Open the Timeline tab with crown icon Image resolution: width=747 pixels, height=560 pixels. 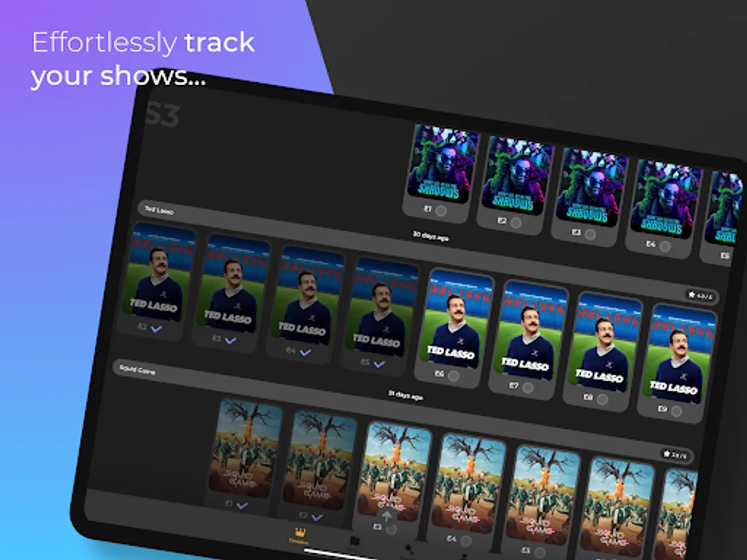point(299,536)
